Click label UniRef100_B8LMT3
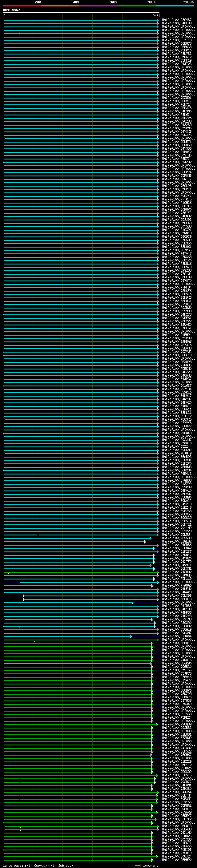The height and width of the screenshot is (868, 197). click(177, 599)
